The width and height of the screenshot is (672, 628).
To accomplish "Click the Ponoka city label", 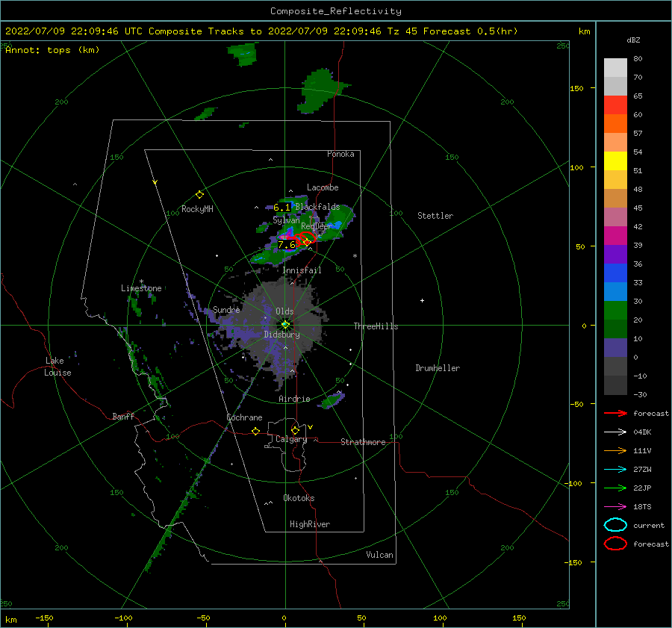I will pyautogui.click(x=340, y=154).
